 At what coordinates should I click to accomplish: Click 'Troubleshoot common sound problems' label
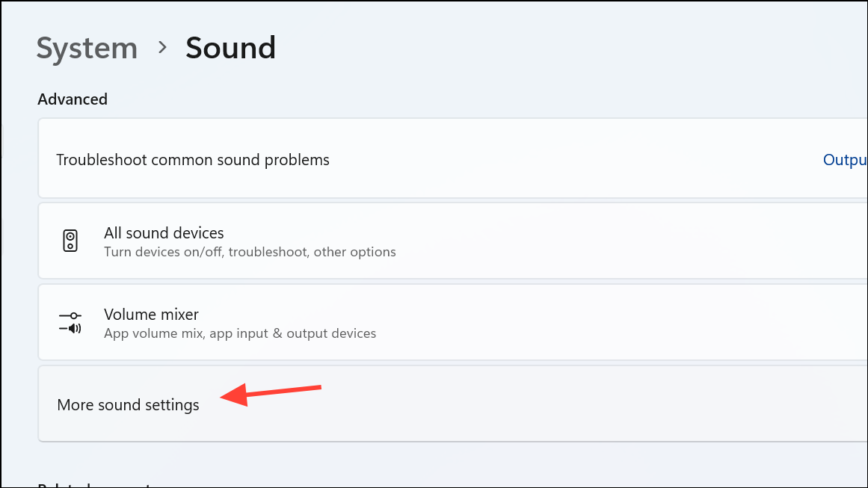[x=193, y=160]
